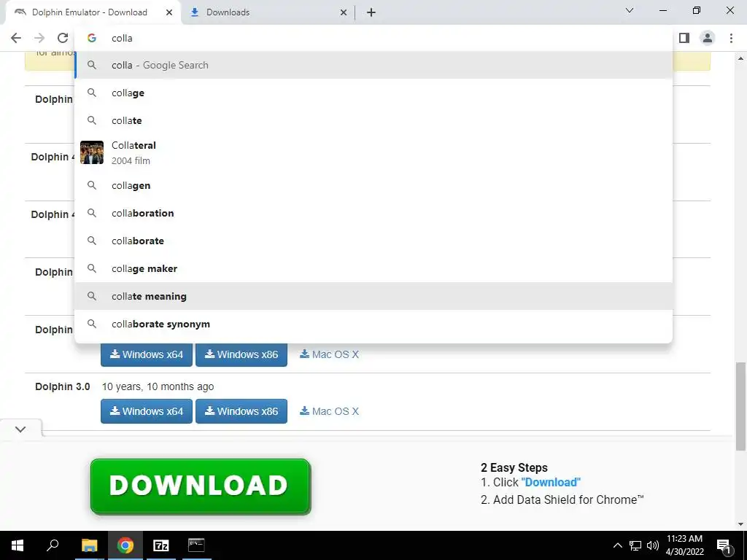Open the notification center icon
Image resolution: width=747 pixels, height=560 pixels.
724,546
